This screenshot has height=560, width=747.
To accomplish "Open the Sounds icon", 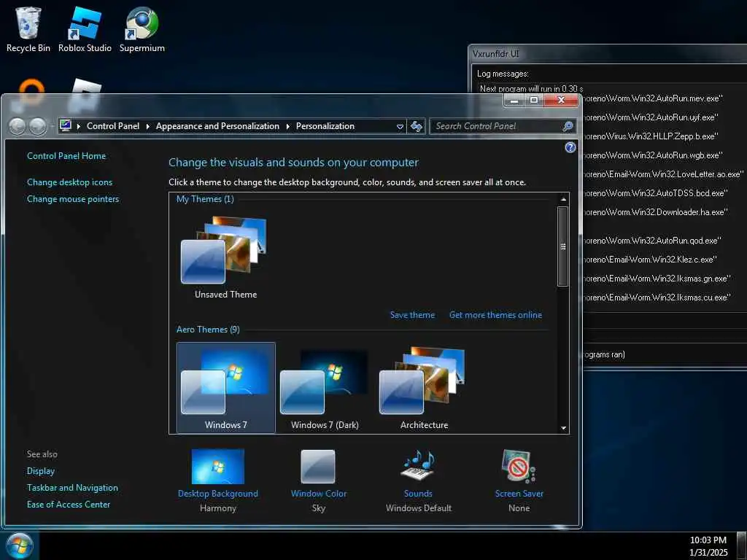I will (418, 467).
